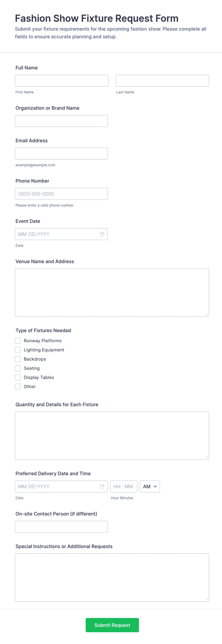Viewport: 222px width, 644px height.
Task: Click the HH : MM time field
Action: pyautogui.click(x=124, y=486)
